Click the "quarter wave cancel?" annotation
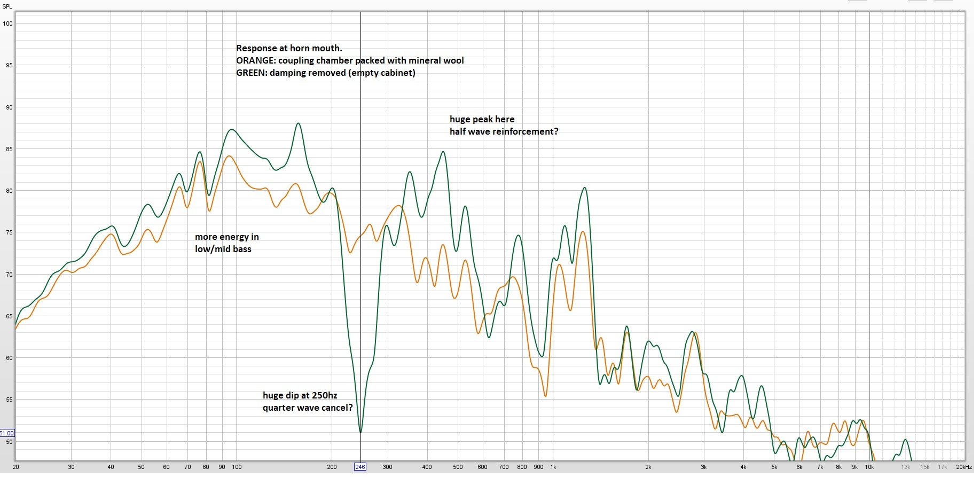 (x=308, y=408)
